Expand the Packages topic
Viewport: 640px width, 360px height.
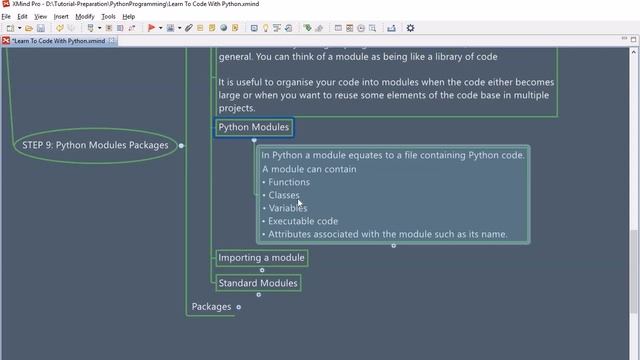[x=239, y=307]
